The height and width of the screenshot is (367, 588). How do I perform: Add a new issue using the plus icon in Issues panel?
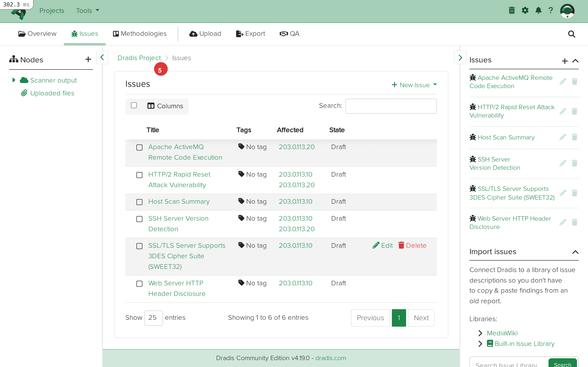pyautogui.click(x=565, y=61)
